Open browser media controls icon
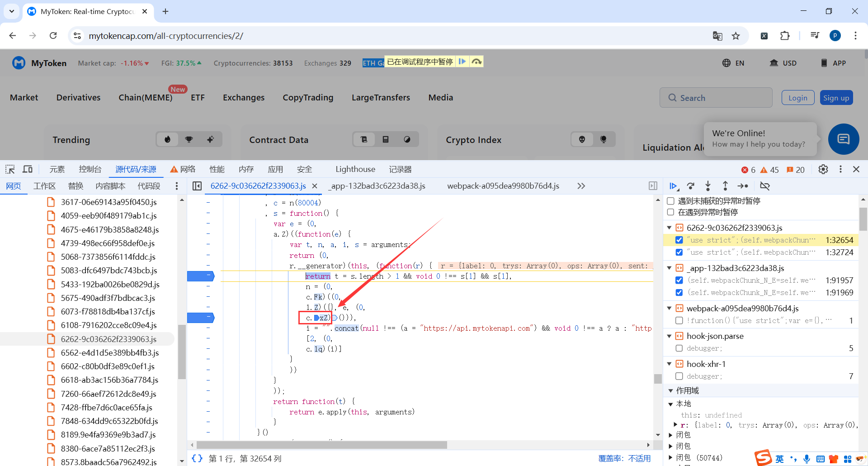The height and width of the screenshot is (466, 868). coord(815,36)
